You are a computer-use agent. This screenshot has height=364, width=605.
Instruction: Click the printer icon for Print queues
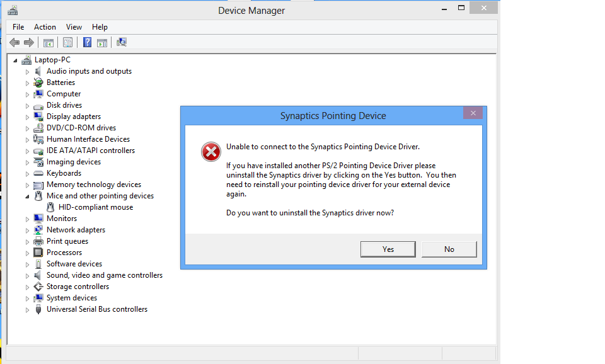click(x=38, y=241)
